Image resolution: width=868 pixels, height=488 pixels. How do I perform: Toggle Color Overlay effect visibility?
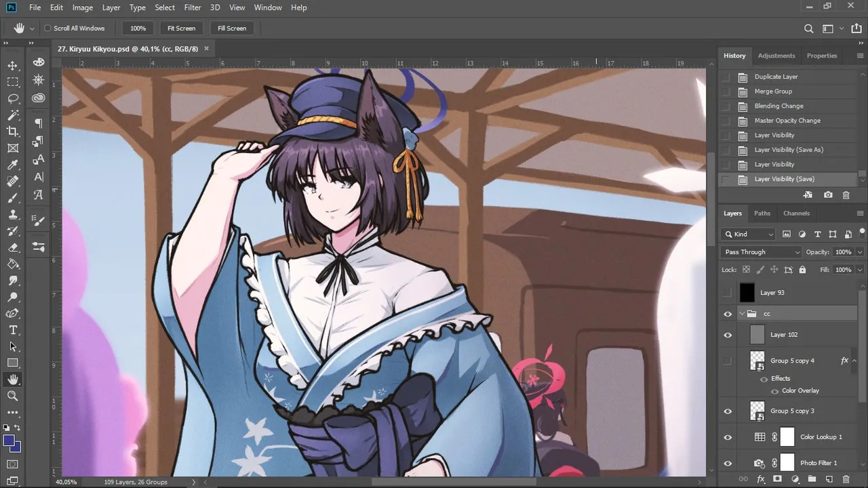point(775,391)
